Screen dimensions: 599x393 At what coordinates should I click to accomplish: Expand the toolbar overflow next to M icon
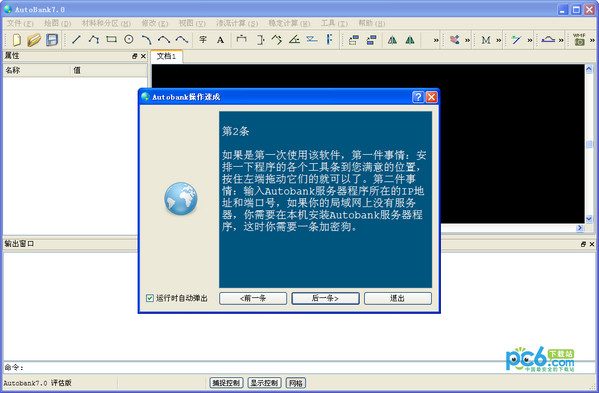499,40
